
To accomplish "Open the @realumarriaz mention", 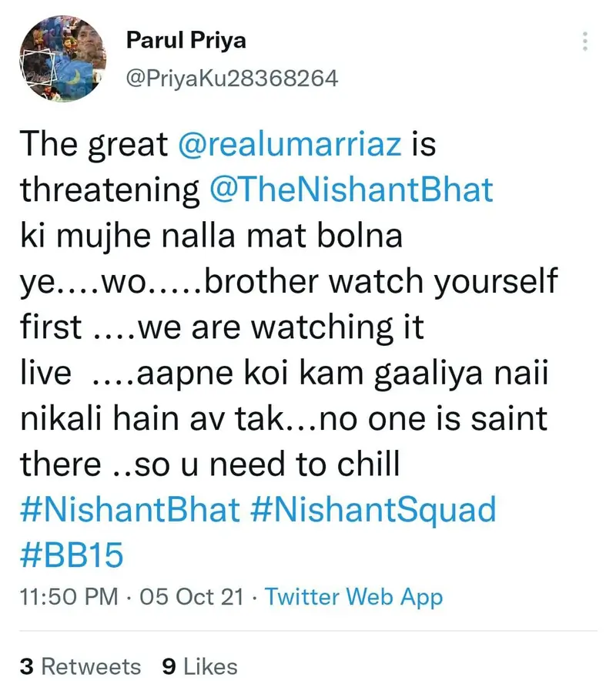I will click(290, 144).
